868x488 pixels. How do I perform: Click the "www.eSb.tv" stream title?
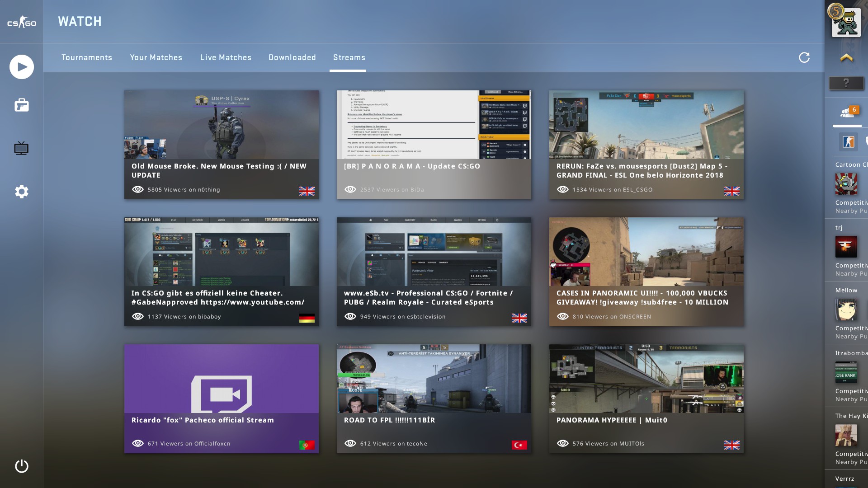coord(429,298)
